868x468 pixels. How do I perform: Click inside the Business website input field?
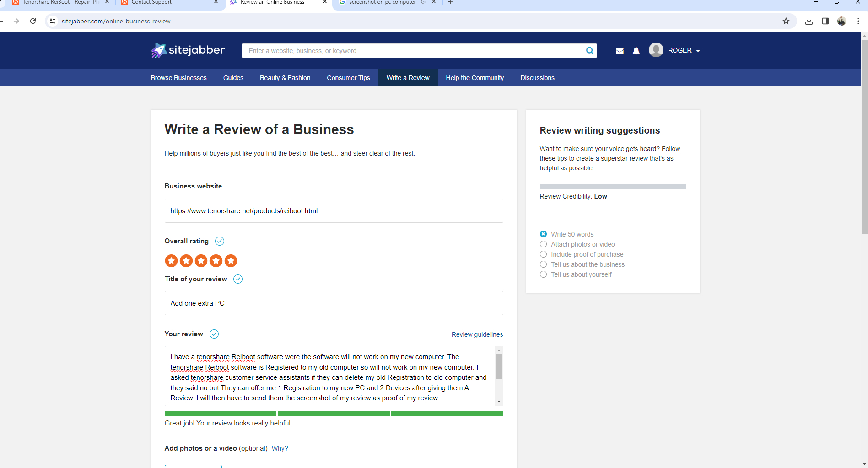pyautogui.click(x=334, y=210)
